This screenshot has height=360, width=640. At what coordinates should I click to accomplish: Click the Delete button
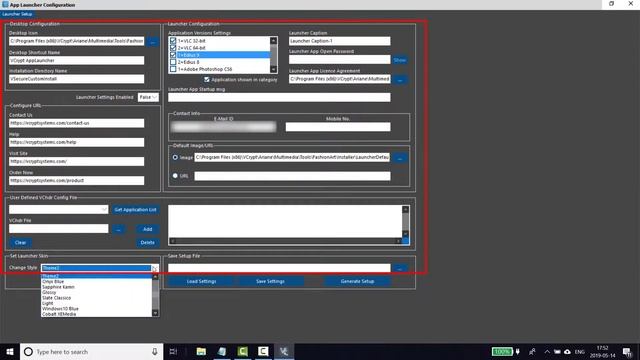[147, 242]
